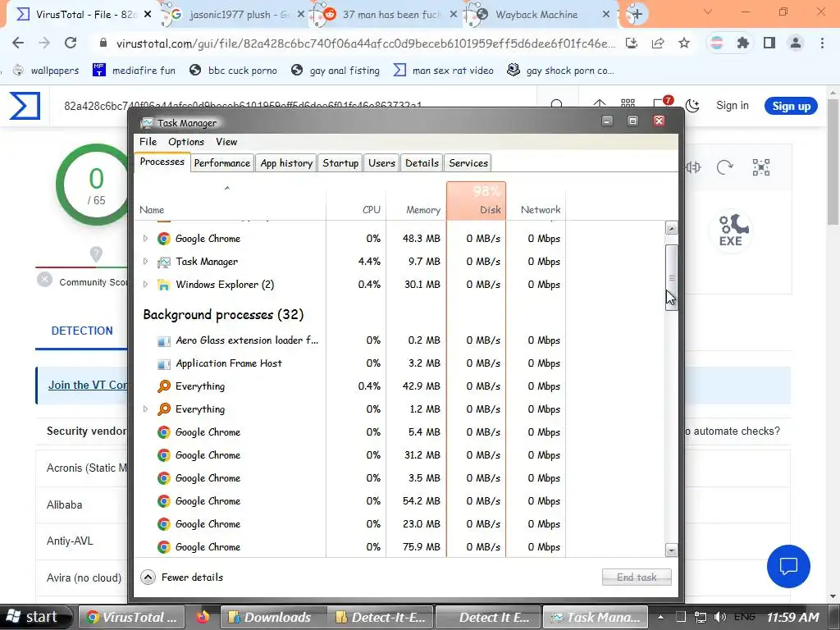Click the End task button

(637, 577)
